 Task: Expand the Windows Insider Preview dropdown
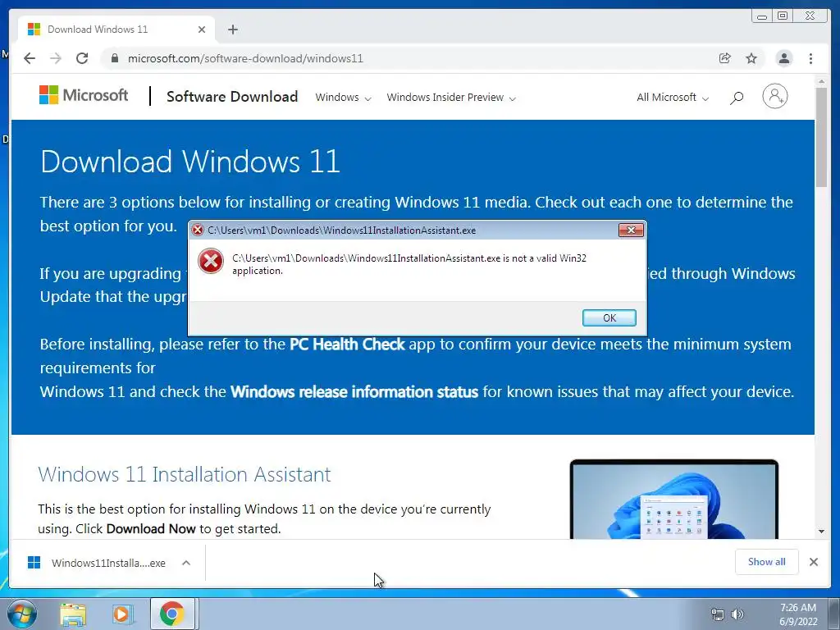tap(451, 98)
